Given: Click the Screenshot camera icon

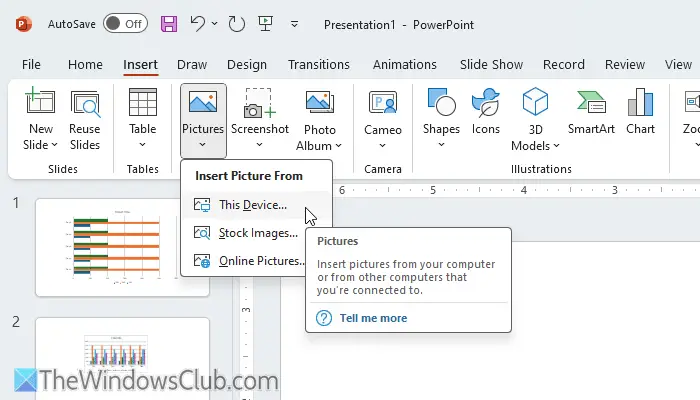Looking at the screenshot, I should coord(259,103).
